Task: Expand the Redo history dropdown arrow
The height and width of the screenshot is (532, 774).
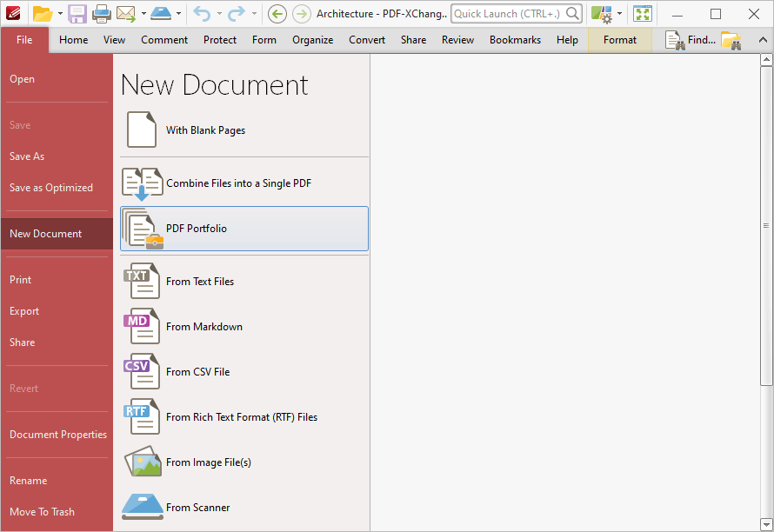Action: (x=254, y=14)
